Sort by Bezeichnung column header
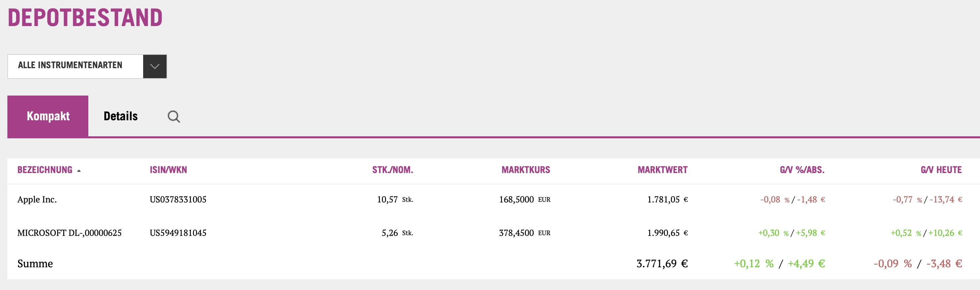This screenshot has width=980, height=290. tap(45, 170)
